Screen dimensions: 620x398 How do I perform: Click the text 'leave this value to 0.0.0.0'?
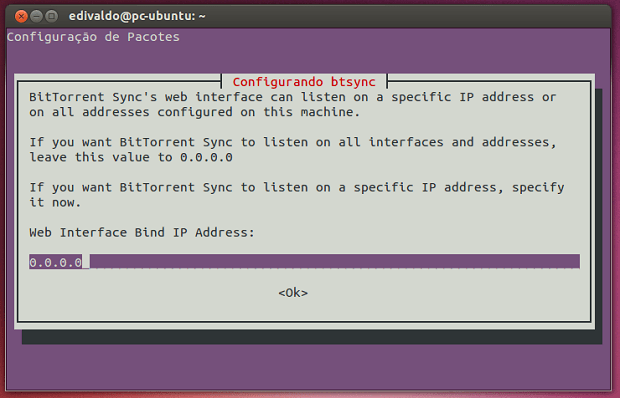click(131, 157)
